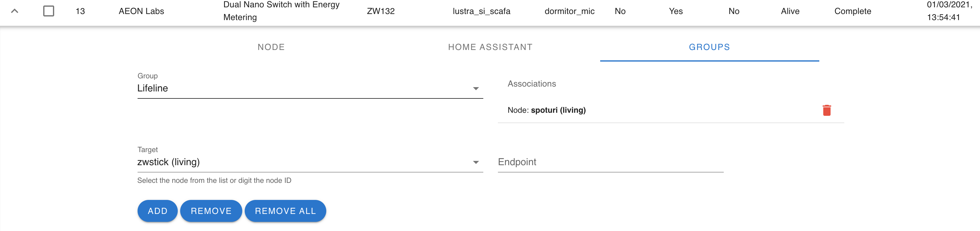Click the lustra_si_scafa node name cell
The image size is (980, 231).
pyautogui.click(x=481, y=11)
